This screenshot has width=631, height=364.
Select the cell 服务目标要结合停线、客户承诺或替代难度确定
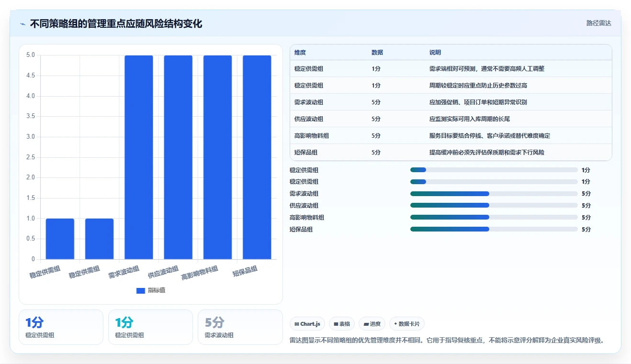tap(490, 136)
